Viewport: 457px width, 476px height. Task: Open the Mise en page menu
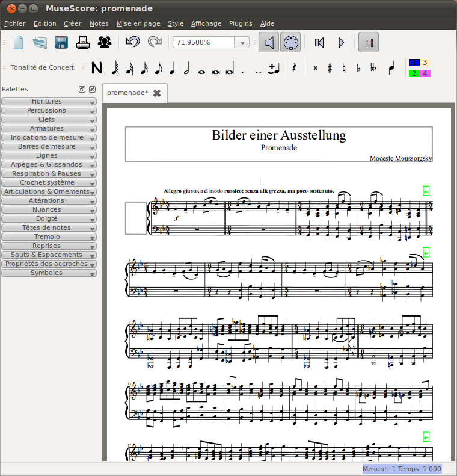(x=138, y=23)
